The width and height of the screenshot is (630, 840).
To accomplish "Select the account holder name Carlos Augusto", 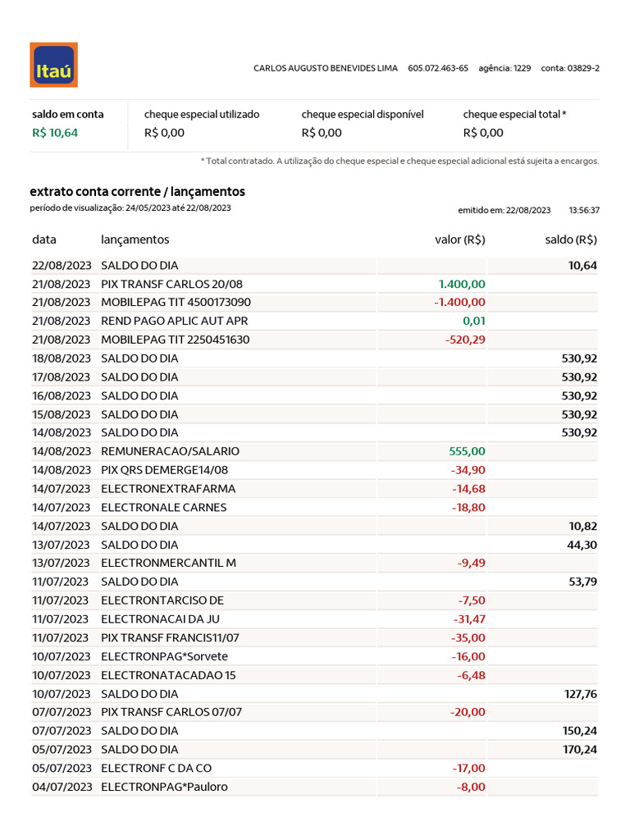I will click(326, 68).
